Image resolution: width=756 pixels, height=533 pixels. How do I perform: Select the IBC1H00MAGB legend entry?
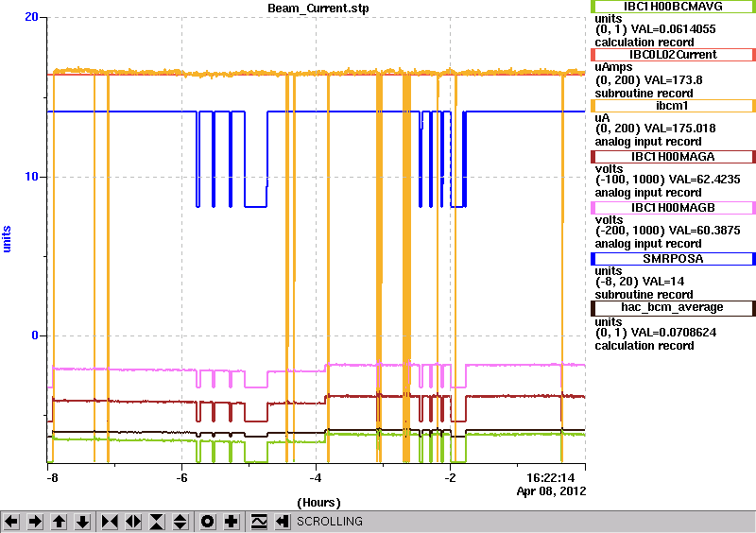click(673, 208)
